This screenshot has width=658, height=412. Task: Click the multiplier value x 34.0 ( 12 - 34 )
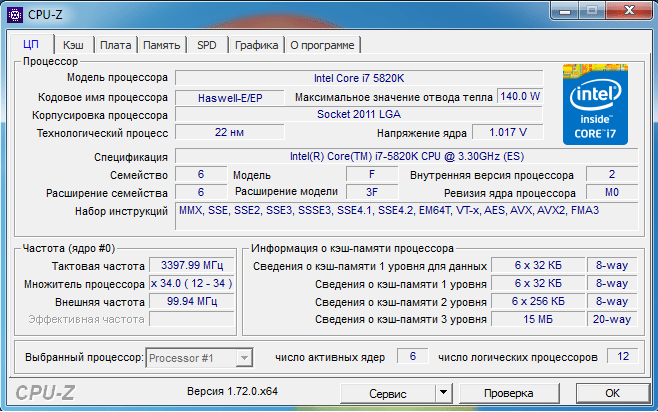click(192, 283)
